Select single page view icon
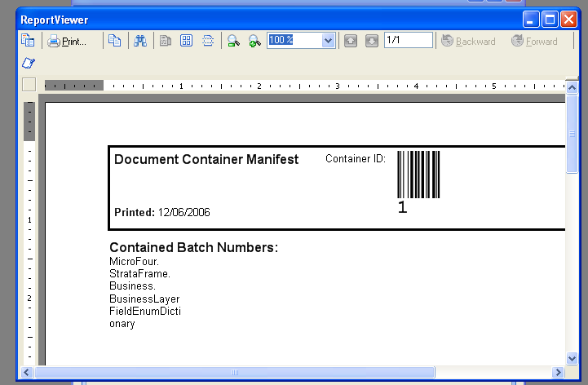This screenshot has height=385, width=588. coord(166,41)
